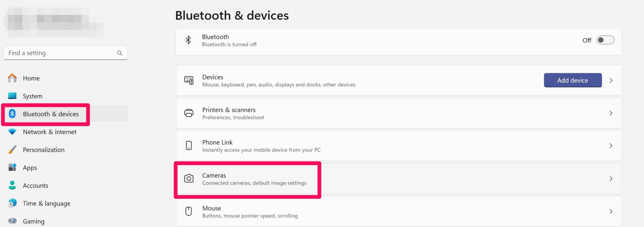This screenshot has width=644, height=227.
Task: Expand the Phone Link chevron arrow
Action: coord(611,146)
